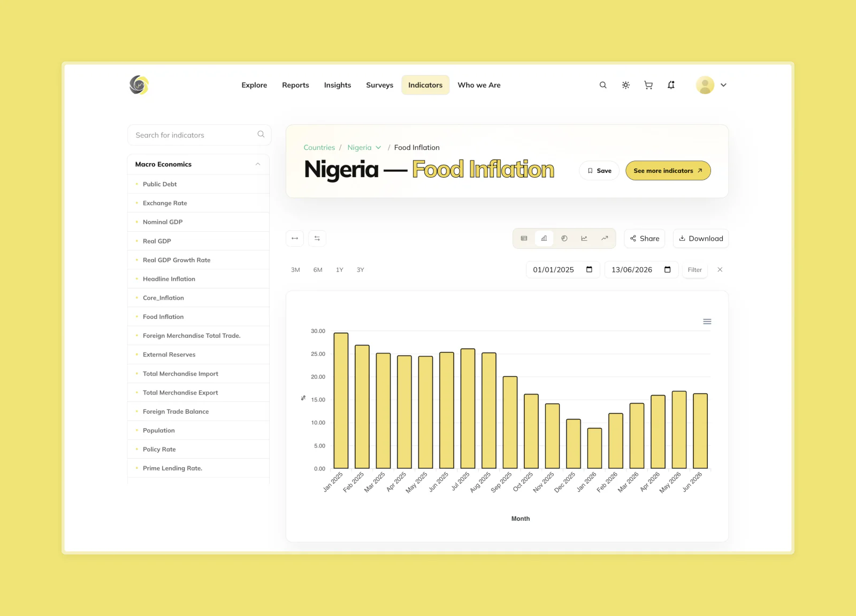Click the swap arrows button

pyautogui.click(x=317, y=239)
